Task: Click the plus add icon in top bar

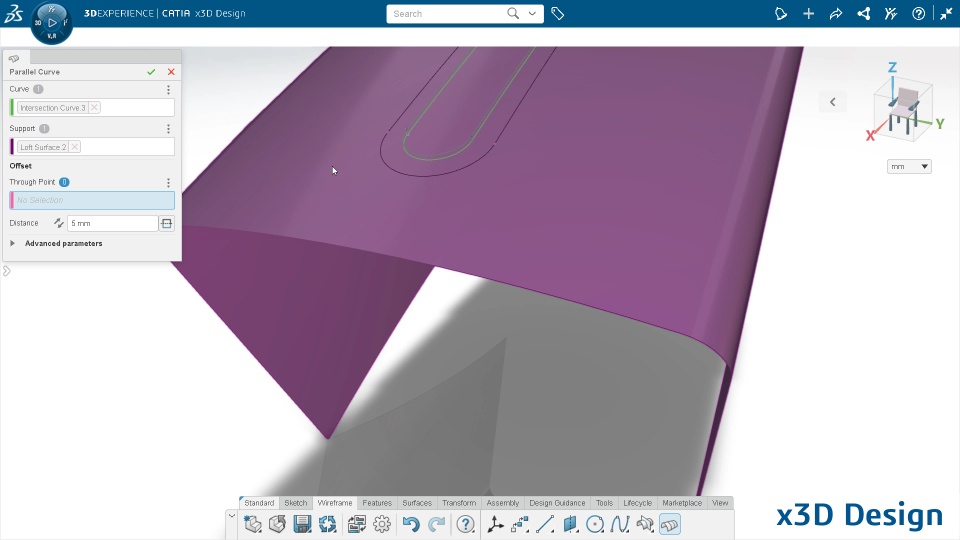Action: pos(808,13)
